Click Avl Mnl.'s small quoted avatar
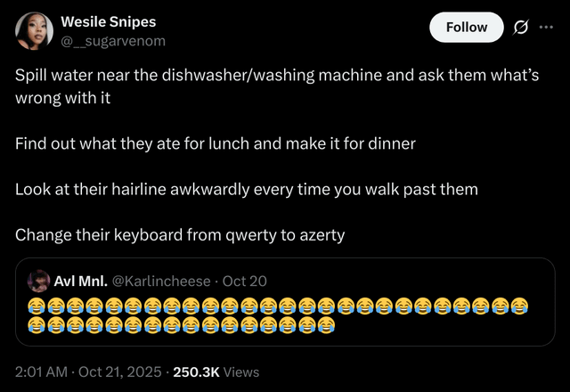Image resolution: width=570 pixels, height=392 pixels. coord(38,282)
